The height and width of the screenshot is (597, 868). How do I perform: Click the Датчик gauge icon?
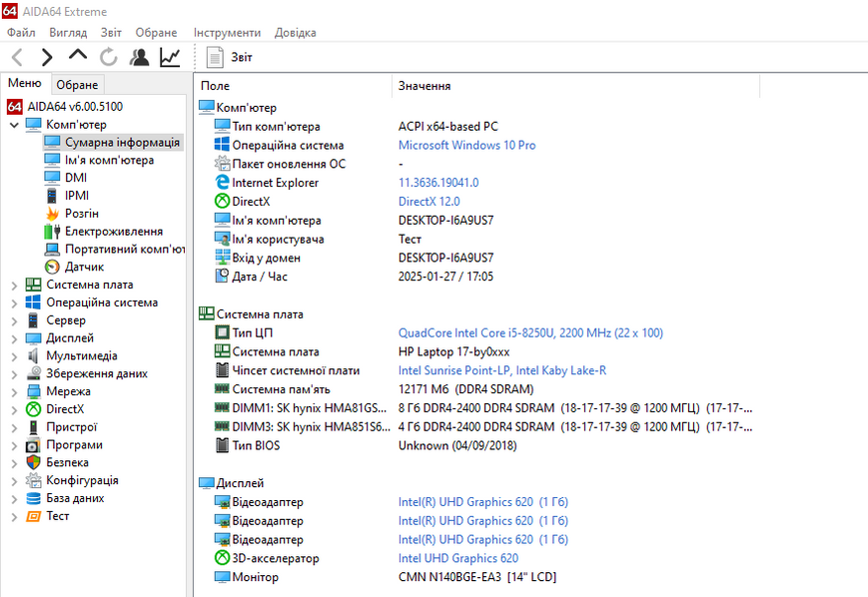pos(52,267)
